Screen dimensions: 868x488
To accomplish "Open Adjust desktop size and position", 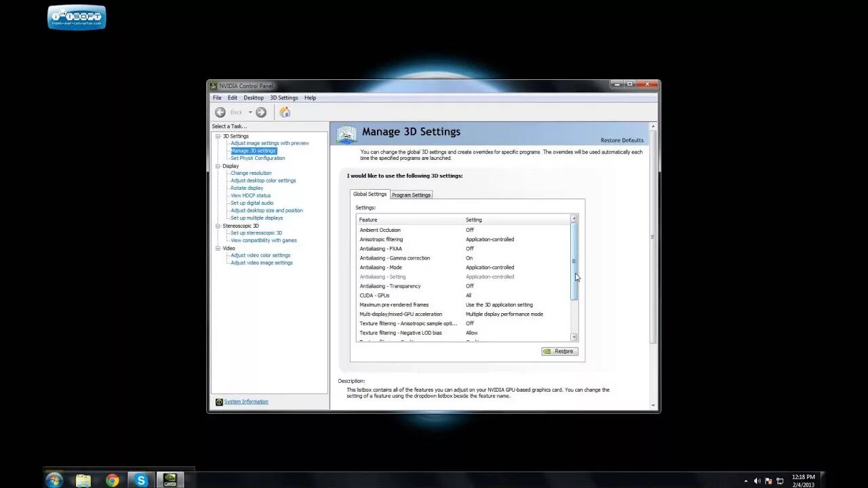I will [x=267, y=210].
